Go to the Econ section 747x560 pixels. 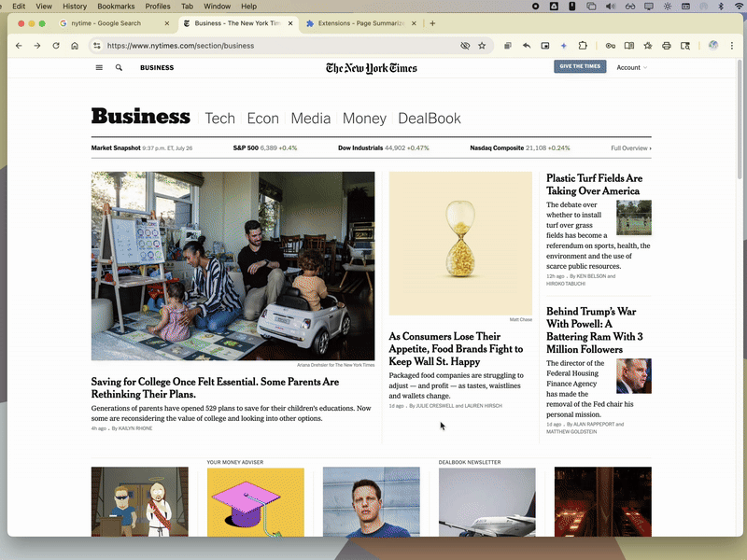tap(263, 119)
